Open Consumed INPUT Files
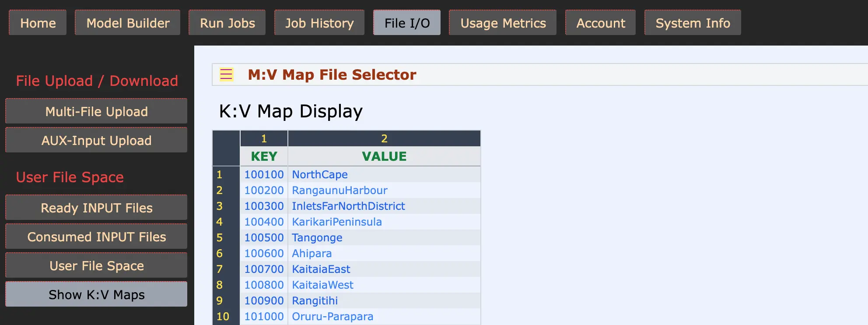The height and width of the screenshot is (325, 868). coord(96,237)
